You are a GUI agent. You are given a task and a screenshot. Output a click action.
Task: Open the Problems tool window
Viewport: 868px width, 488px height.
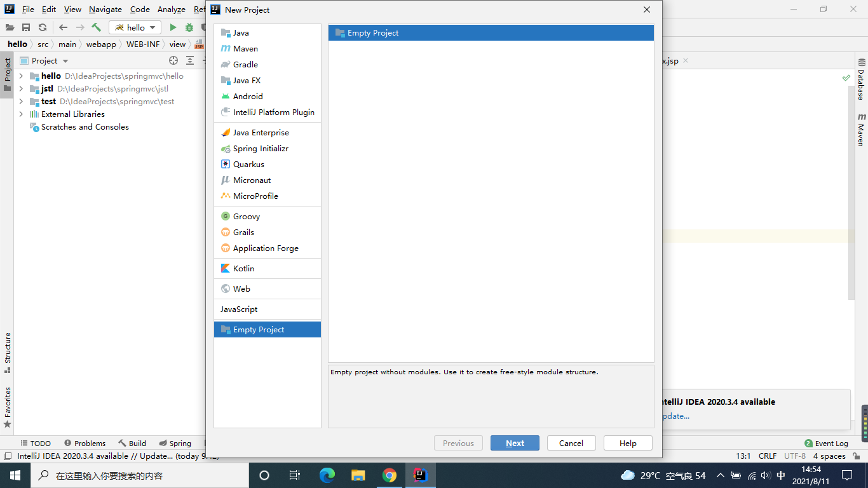pyautogui.click(x=85, y=444)
